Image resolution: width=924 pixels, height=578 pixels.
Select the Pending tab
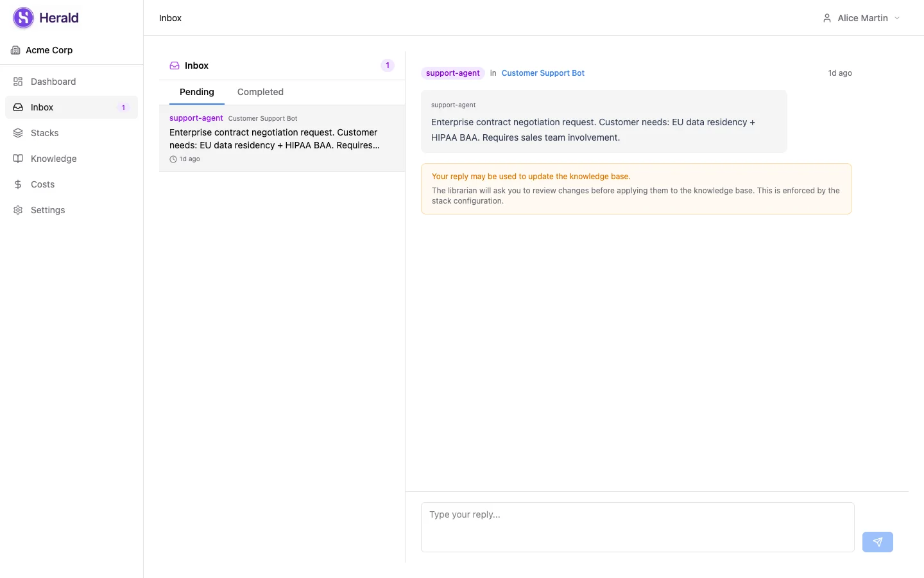tap(196, 92)
